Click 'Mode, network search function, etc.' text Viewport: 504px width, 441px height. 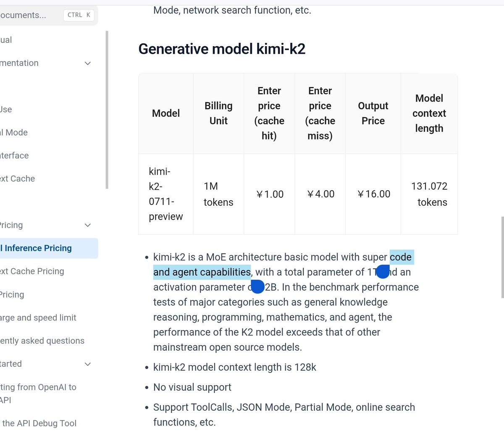click(x=232, y=10)
